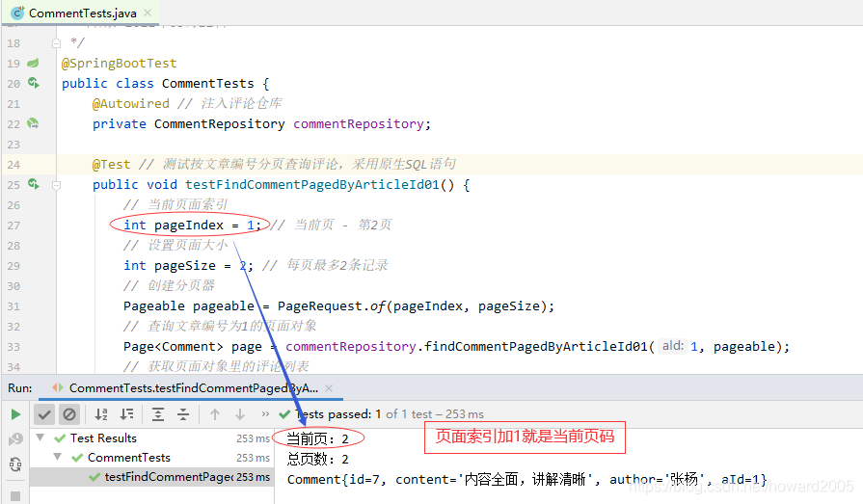Expand all test tree nodes
This screenshot has width=863, height=504.
[158, 414]
